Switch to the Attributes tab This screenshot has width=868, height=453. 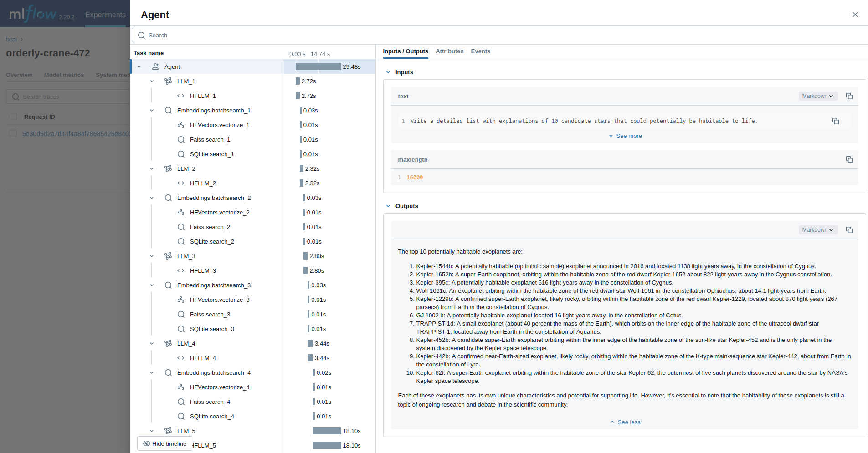[x=449, y=51]
